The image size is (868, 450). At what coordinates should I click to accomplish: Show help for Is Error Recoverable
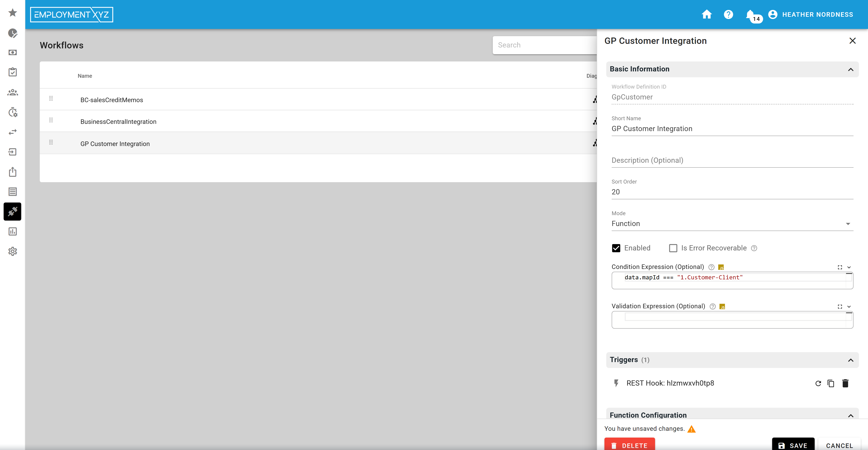tap(754, 248)
